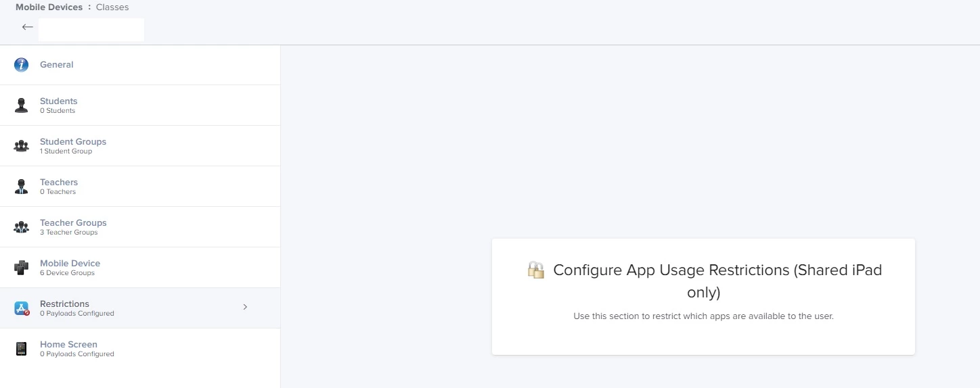Click the Classes breadcrumb

coord(112,7)
